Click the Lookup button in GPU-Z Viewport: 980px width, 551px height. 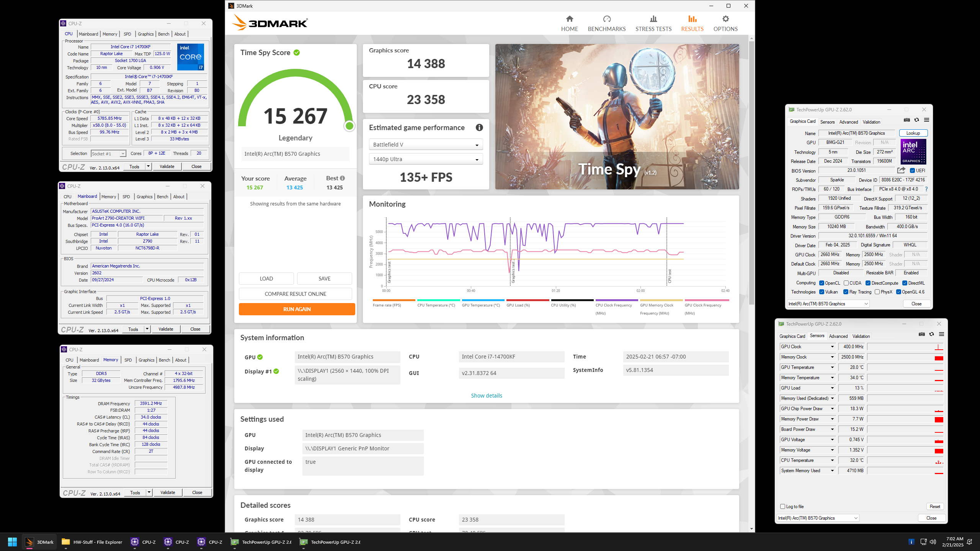913,133
